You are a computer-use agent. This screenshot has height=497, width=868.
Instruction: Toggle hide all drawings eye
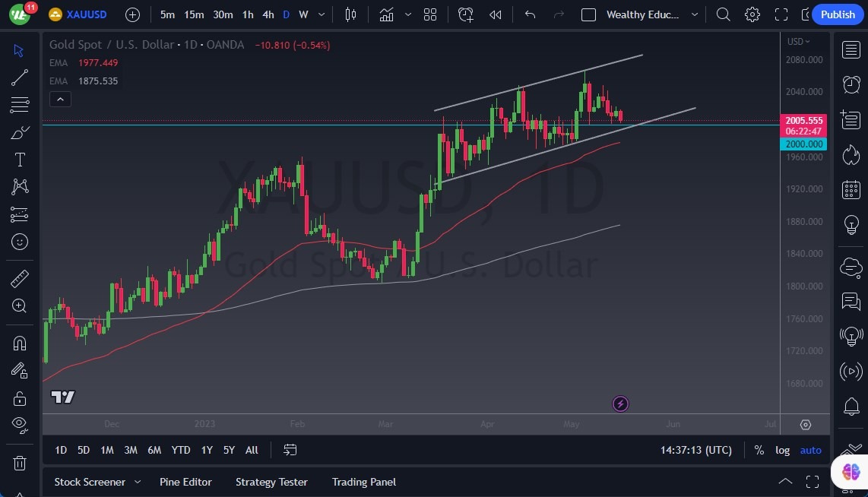coord(19,425)
